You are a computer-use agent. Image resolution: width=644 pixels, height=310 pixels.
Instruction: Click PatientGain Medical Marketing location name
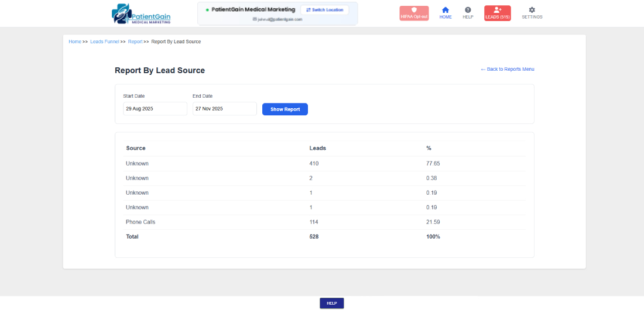point(254,10)
